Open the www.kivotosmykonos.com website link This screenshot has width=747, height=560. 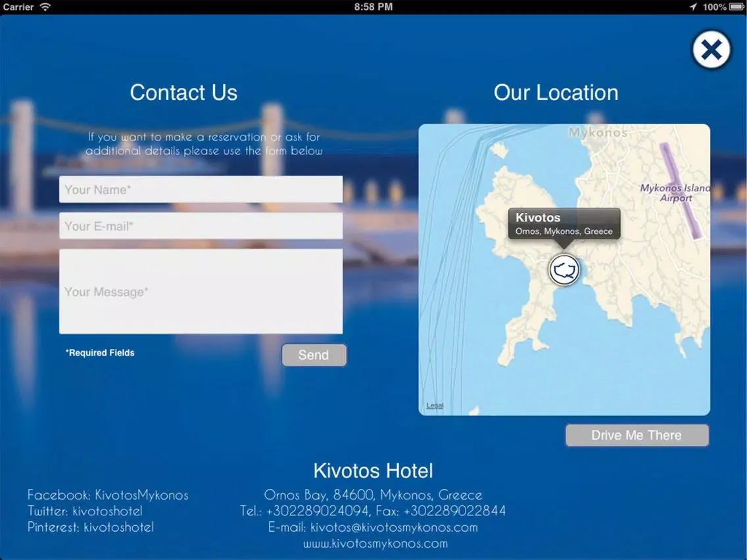coord(375,544)
